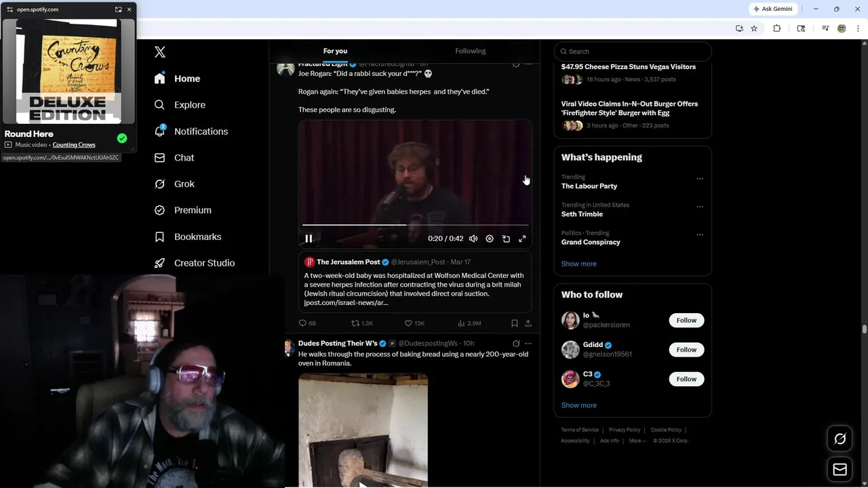Follow @packersloren
The width and height of the screenshot is (868, 488).
coord(686,321)
